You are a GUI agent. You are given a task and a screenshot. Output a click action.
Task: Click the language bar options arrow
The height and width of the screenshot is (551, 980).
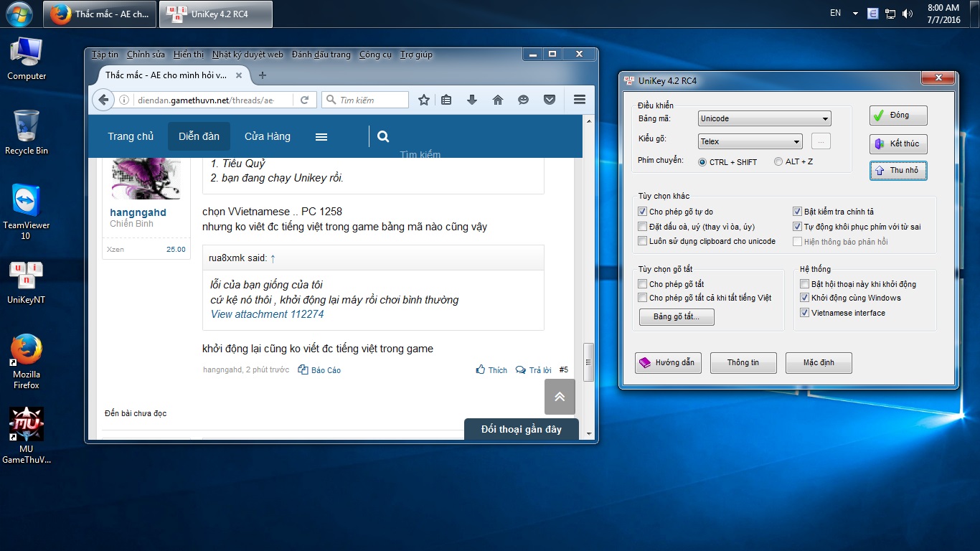(855, 13)
